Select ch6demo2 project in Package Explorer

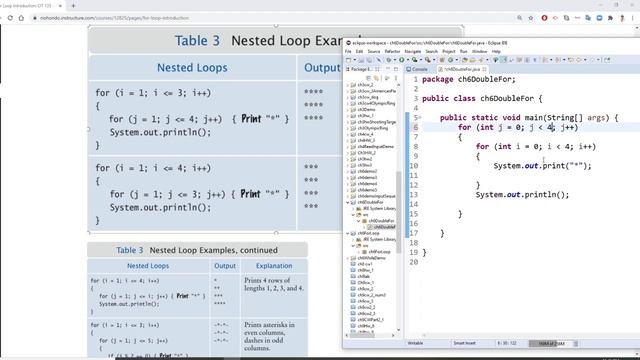pos(367,171)
